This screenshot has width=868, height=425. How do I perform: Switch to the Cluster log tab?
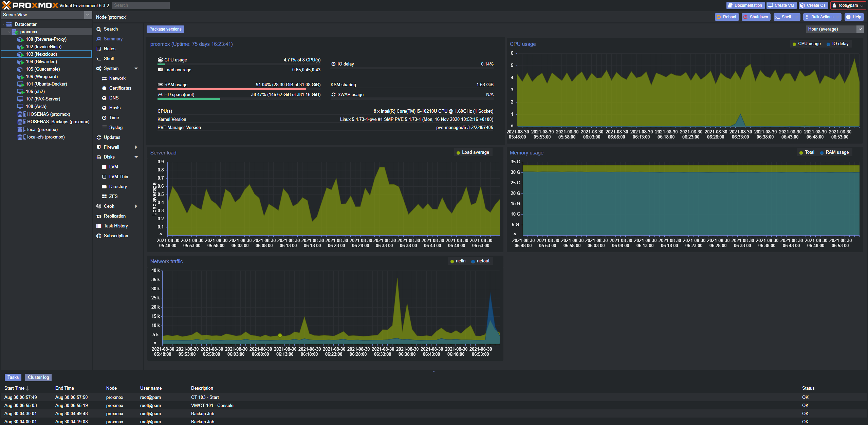pyautogui.click(x=38, y=377)
